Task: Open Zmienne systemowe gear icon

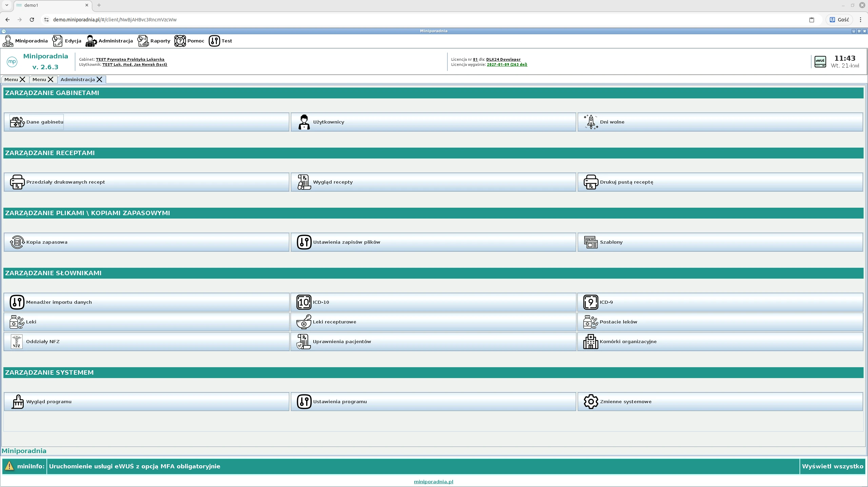Action: coord(591,401)
